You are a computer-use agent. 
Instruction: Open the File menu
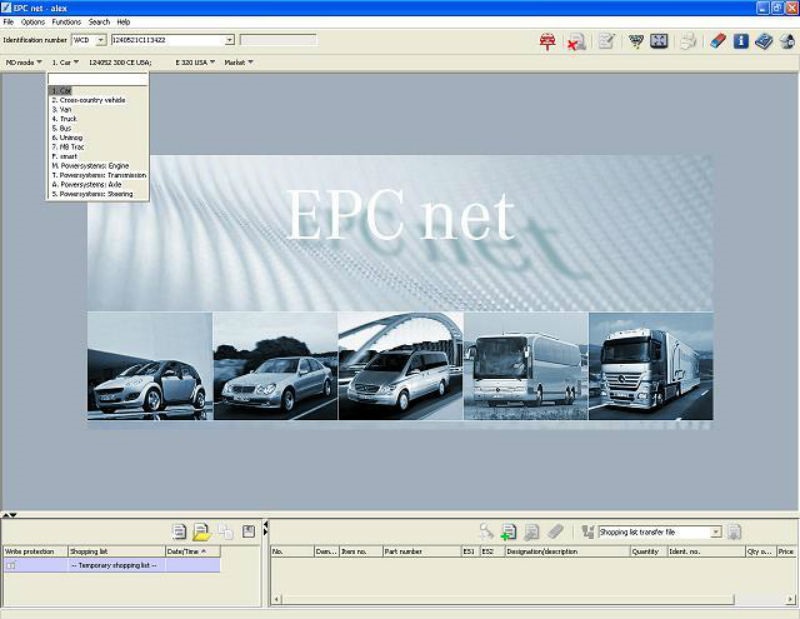coord(8,22)
